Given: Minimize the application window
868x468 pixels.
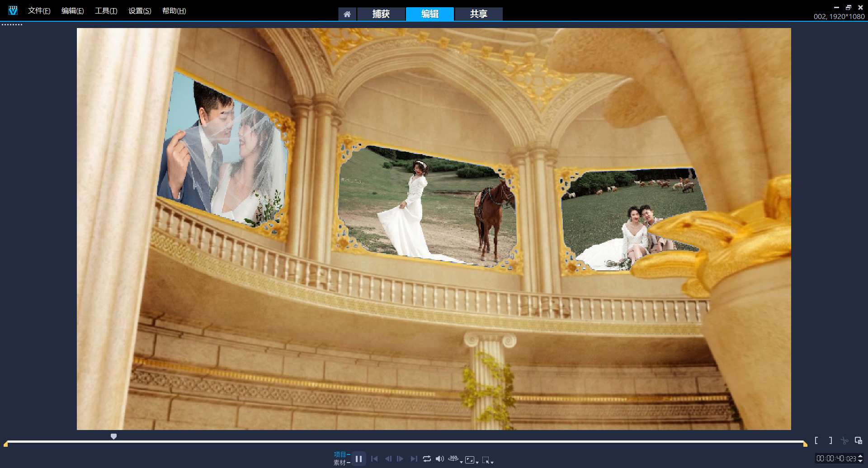Looking at the screenshot, I should (x=836, y=7).
